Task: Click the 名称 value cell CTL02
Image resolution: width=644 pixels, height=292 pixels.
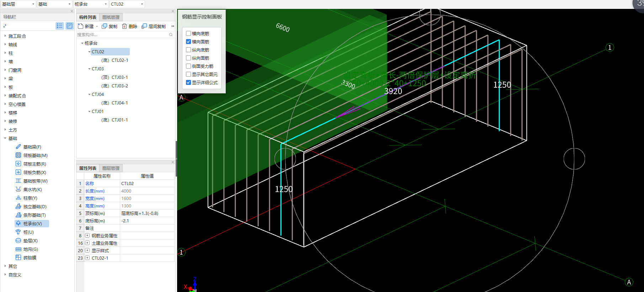Action: pos(147,184)
